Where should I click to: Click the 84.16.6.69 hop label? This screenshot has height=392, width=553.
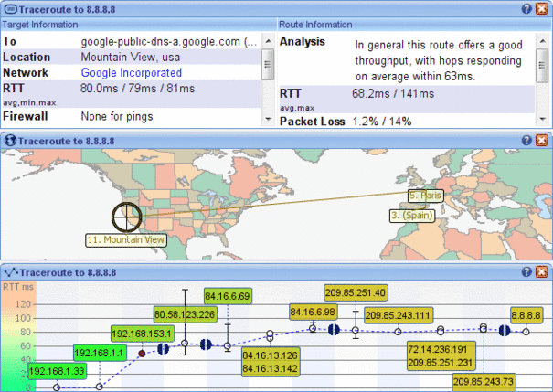tap(228, 296)
